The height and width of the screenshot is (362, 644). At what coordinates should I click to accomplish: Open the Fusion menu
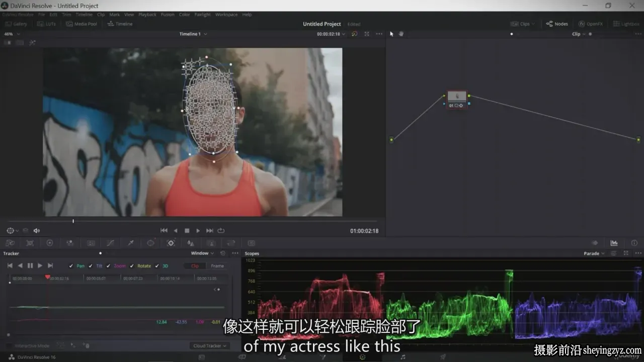click(x=168, y=15)
